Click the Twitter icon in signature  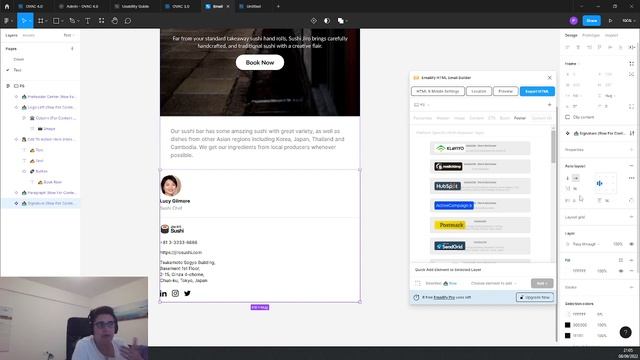187,293
